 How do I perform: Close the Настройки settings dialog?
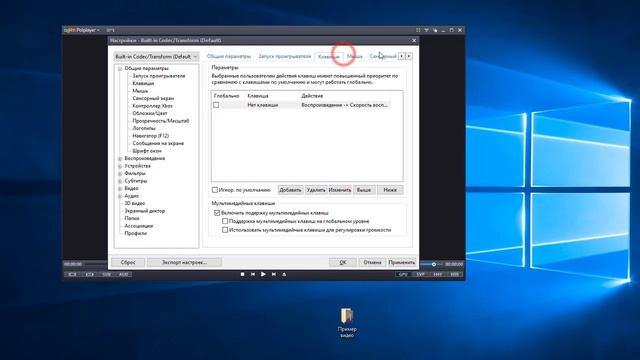(414, 40)
